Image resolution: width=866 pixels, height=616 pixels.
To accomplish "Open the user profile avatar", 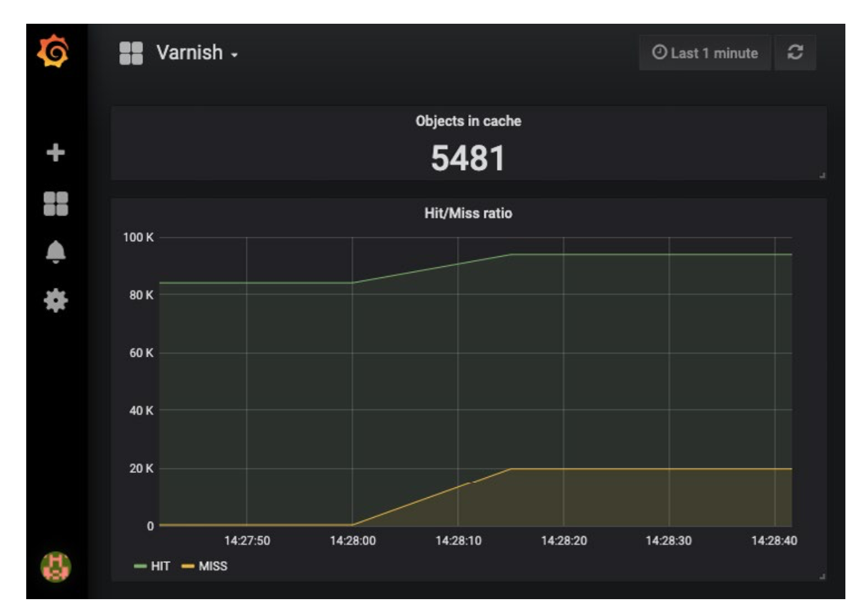I will [56, 567].
